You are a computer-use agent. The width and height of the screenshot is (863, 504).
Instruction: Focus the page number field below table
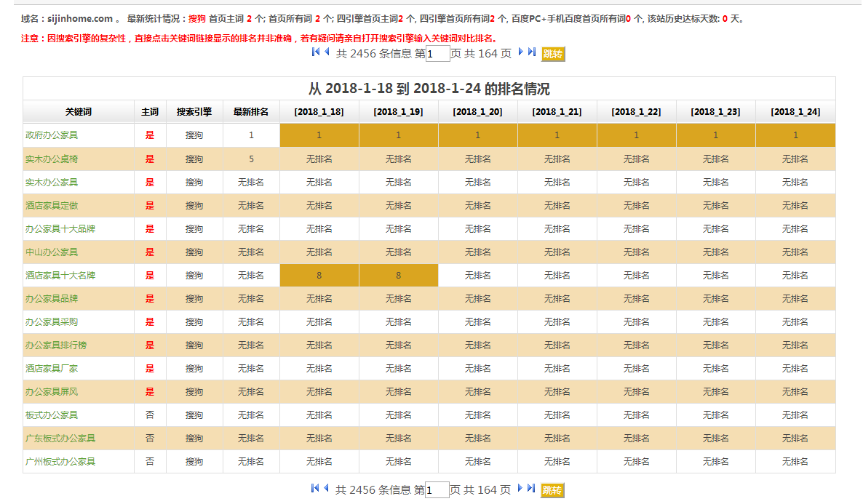(437, 490)
